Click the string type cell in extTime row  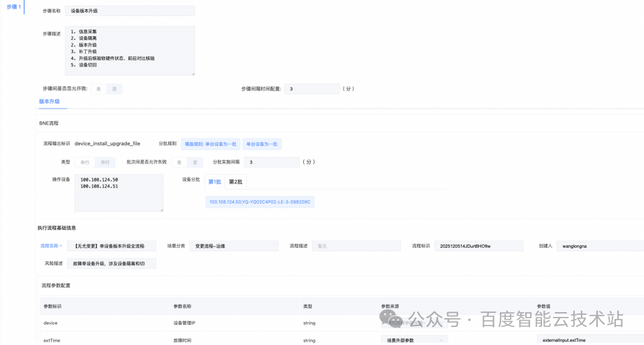(x=309, y=340)
